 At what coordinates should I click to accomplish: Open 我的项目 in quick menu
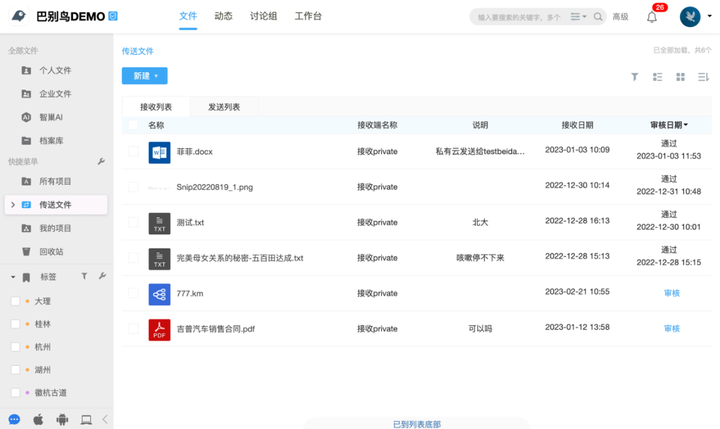point(55,228)
